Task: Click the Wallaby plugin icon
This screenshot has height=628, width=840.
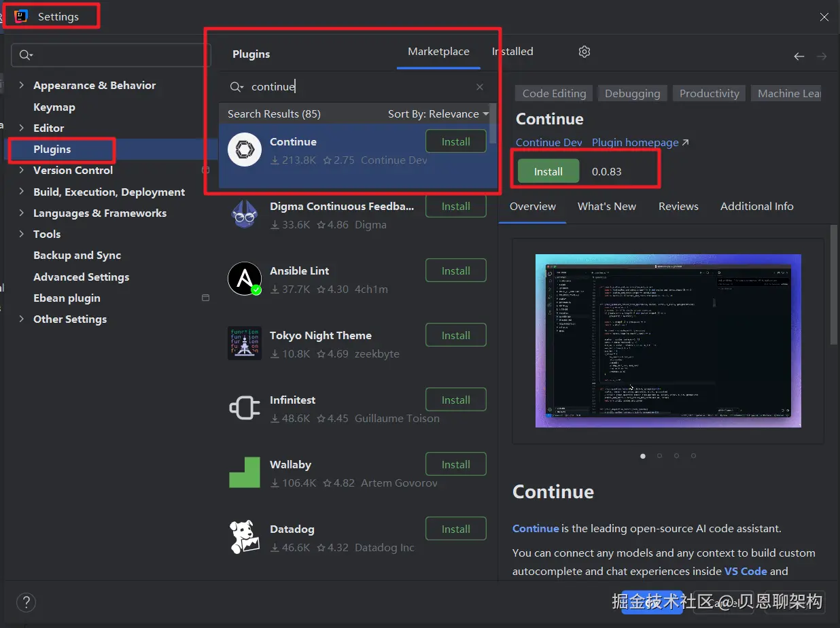Action: (245, 473)
